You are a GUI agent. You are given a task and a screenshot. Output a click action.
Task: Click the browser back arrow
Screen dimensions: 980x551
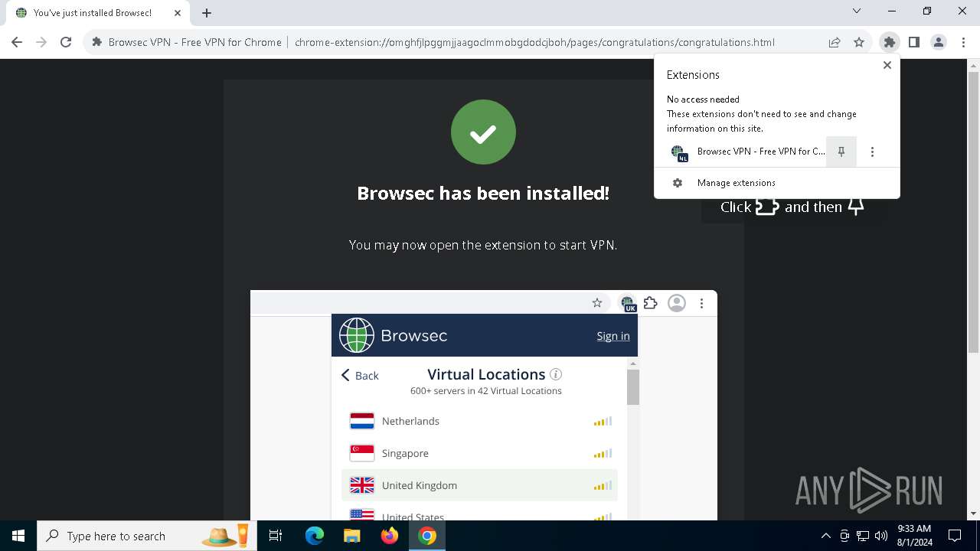tap(17, 42)
